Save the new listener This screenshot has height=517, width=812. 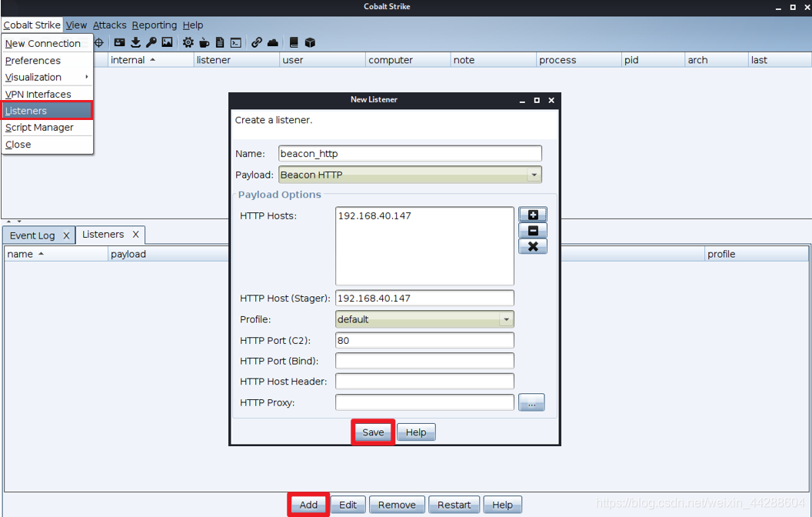[373, 432]
